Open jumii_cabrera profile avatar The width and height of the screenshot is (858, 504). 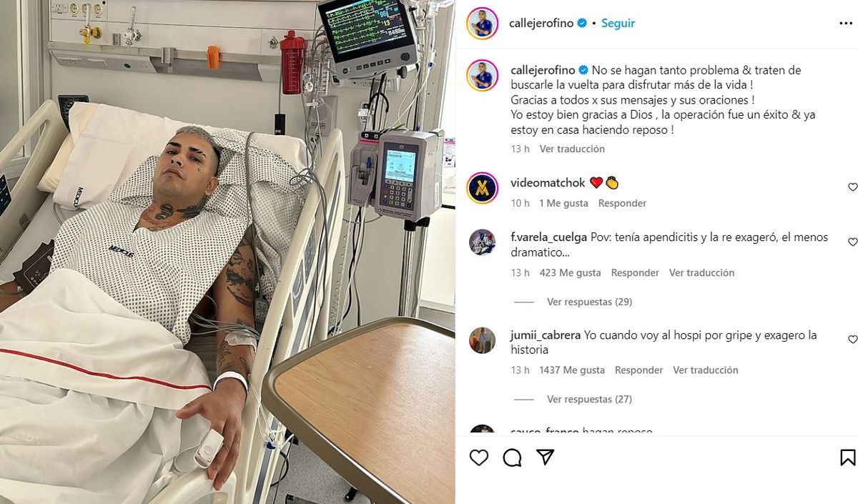483,340
